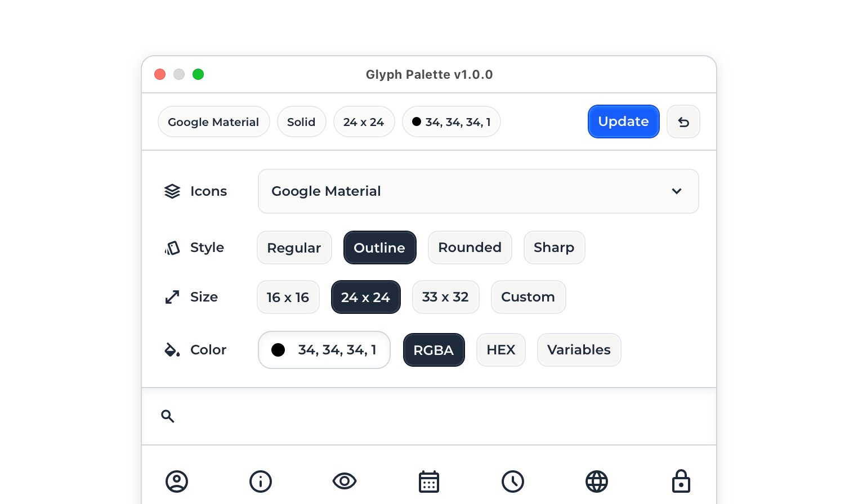Screen dimensions: 858x504
Task: Click the Sharp style button
Action: coord(554,248)
